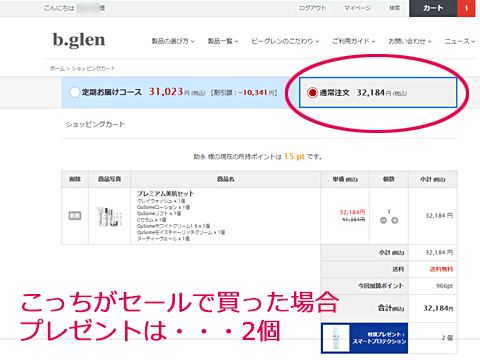
Task: Open マイページ from the top bar
Action: coord(357,8)
